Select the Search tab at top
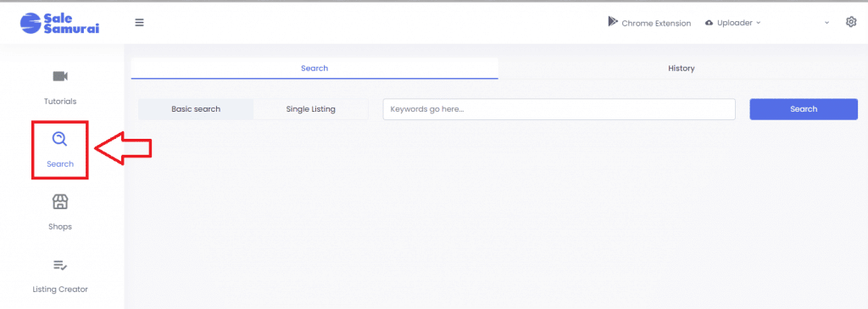868x309 pixels. 314,69
